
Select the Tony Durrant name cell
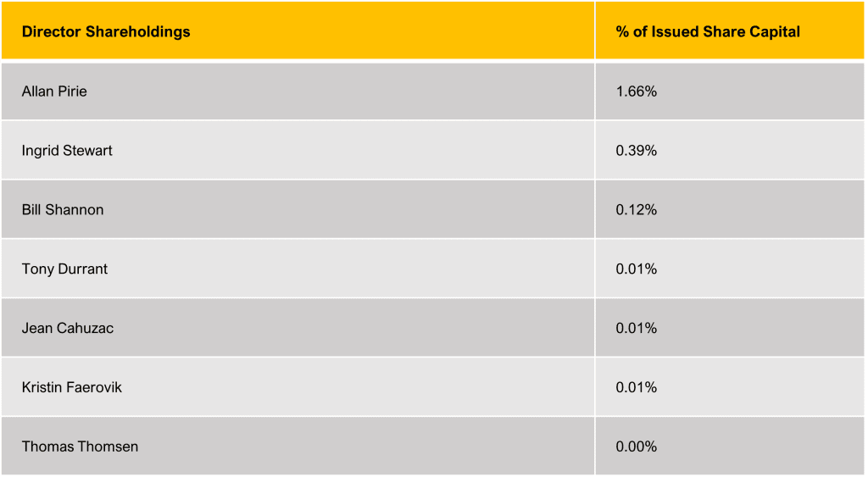coord(64,269)
